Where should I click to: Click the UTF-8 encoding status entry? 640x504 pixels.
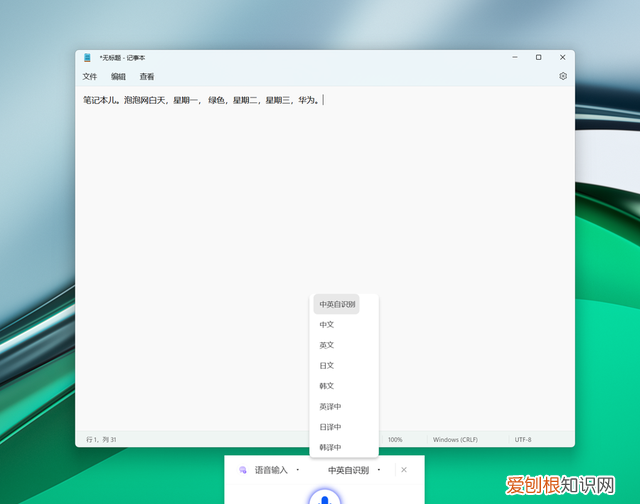click(523, 440)
